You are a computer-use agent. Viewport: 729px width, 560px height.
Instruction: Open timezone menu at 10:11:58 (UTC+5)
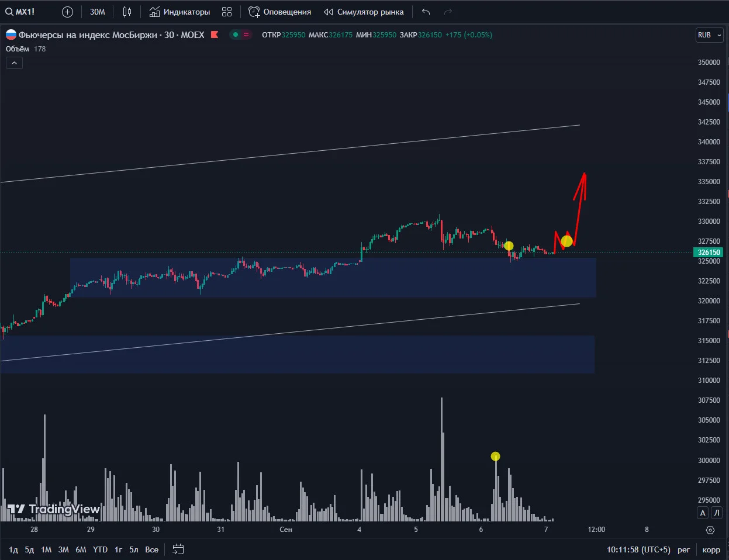[638, 549]
